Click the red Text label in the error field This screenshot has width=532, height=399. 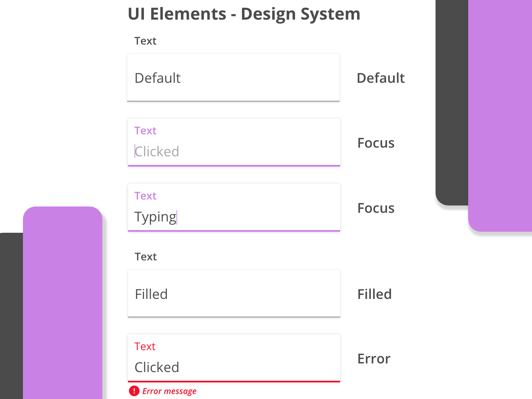[145, 346]
